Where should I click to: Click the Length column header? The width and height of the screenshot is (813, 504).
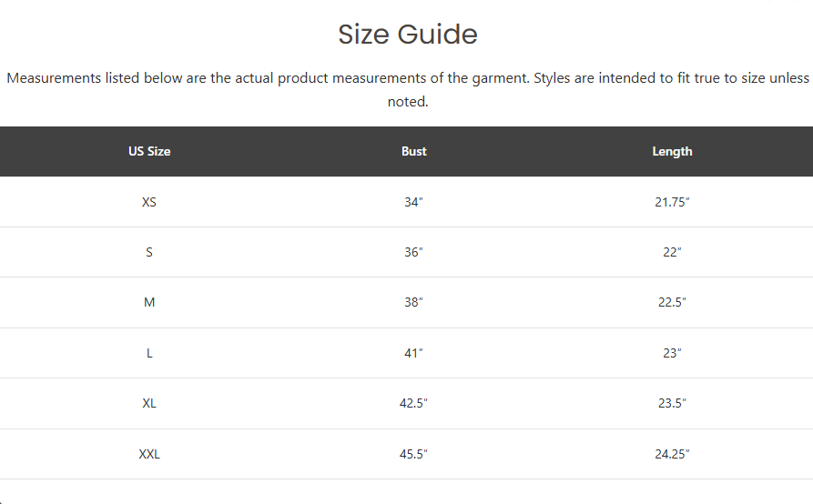[x=672, y=151]
